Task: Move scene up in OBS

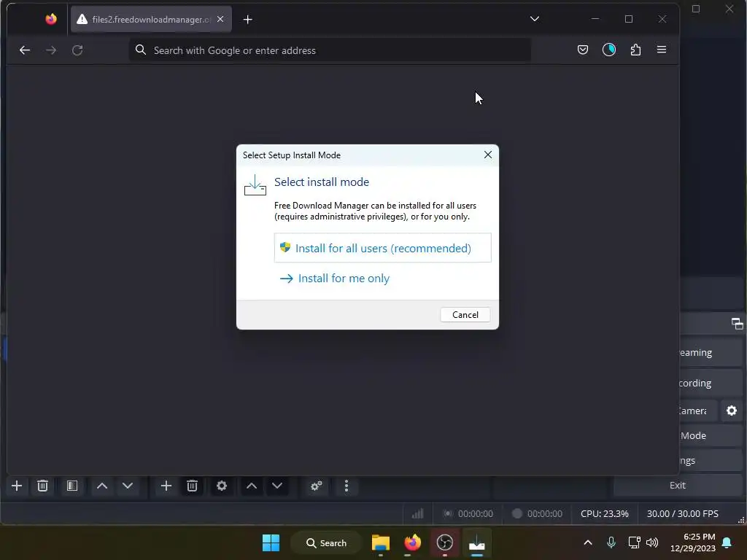Action: 102,486
